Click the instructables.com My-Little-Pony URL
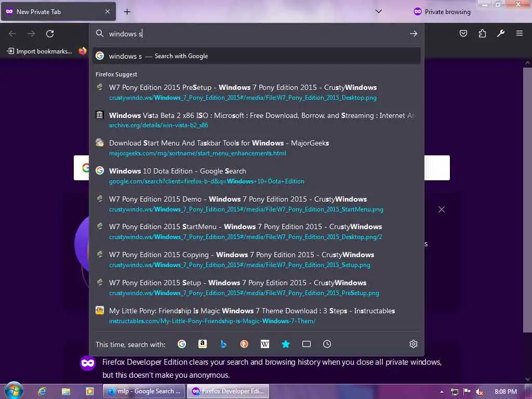Viewport: 532px width, 399px height. click(212, 321)
